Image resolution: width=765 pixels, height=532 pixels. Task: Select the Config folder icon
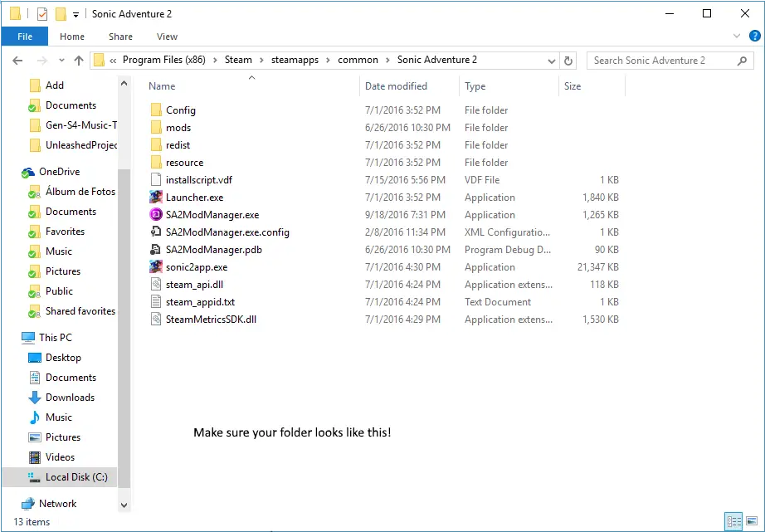(156, 110)
